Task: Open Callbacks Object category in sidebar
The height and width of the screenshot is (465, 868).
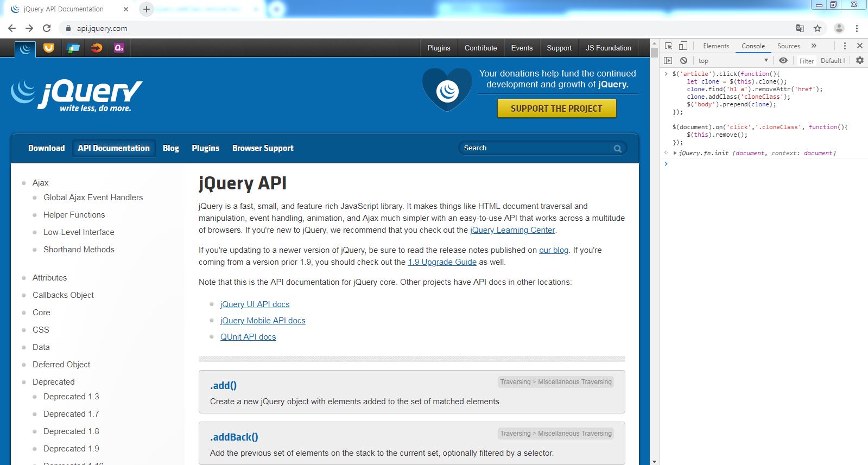Action: [63, 295]
